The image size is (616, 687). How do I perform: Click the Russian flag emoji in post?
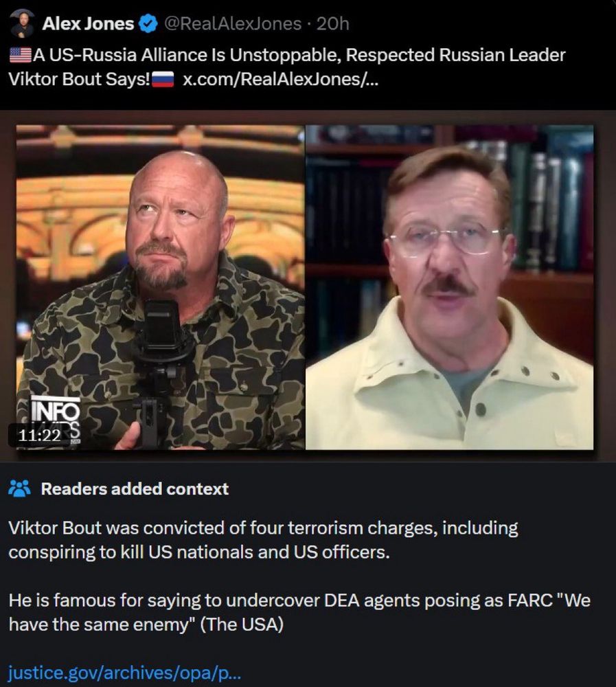163,79
